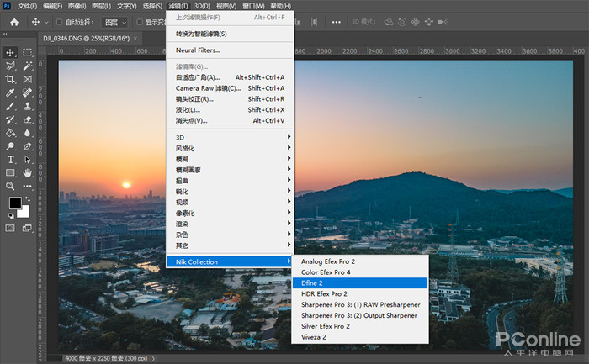Toggle the show transform controls checkbox

[x=139, y=23]
